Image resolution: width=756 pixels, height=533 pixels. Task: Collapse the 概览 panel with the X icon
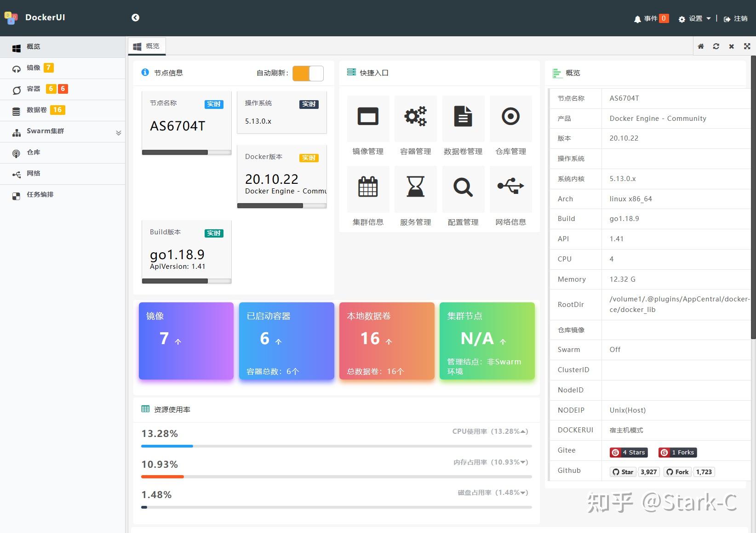coord(731,46)
